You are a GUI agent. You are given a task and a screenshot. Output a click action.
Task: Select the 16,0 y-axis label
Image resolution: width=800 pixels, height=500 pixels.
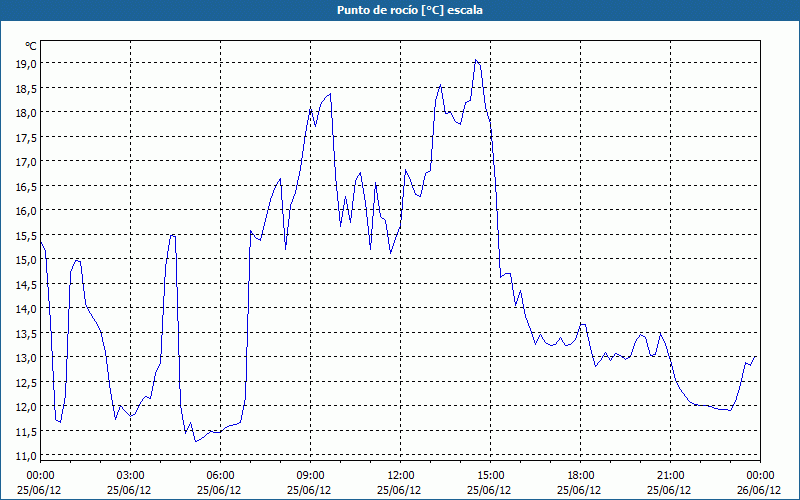point(26,210)
